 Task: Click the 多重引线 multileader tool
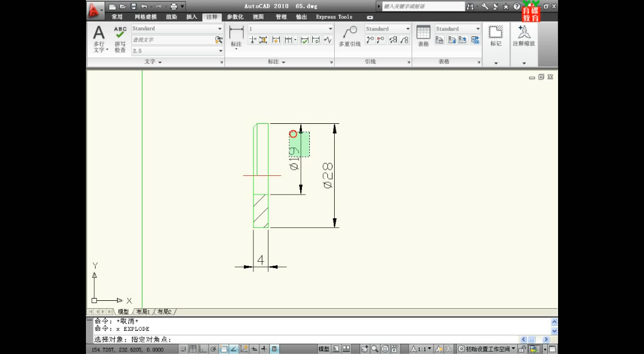pyautogui.click(x=349, y=37)
